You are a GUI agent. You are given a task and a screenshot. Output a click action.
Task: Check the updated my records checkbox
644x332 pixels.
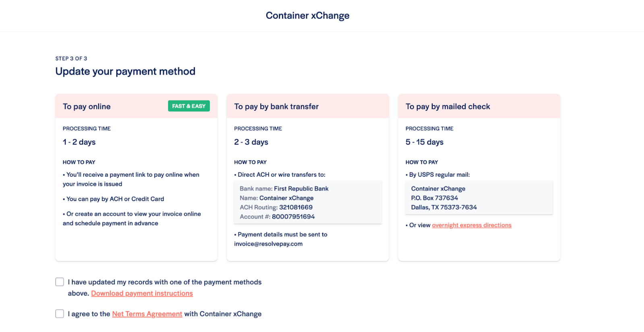60,282
